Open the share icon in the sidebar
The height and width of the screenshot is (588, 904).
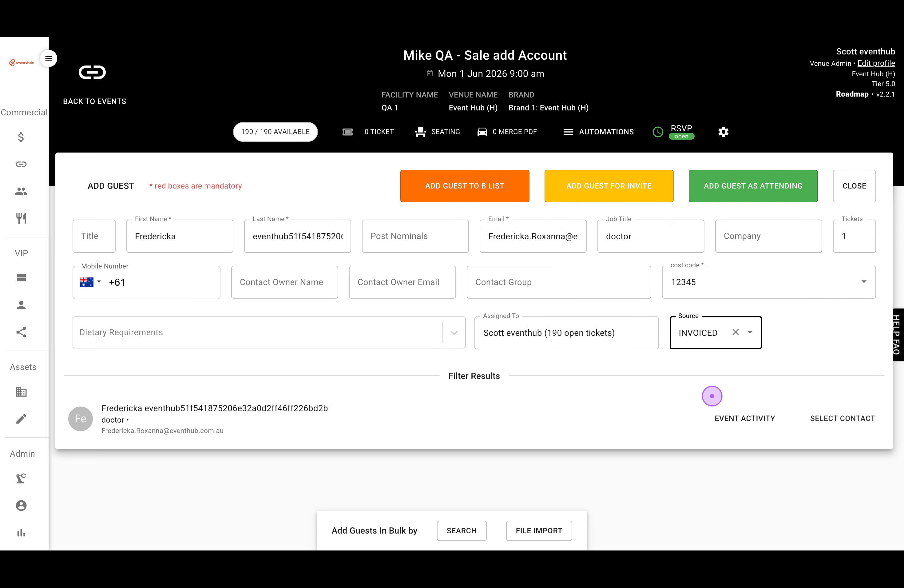click(21, 332)
